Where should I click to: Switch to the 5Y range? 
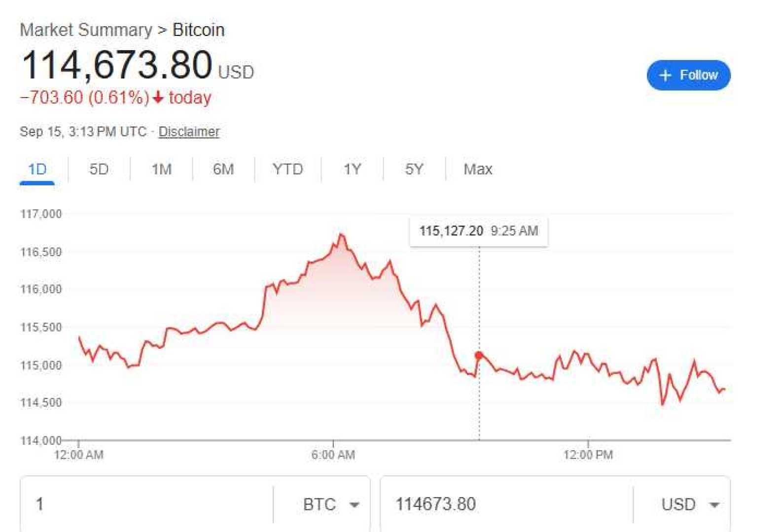click(x=414, y=169)
